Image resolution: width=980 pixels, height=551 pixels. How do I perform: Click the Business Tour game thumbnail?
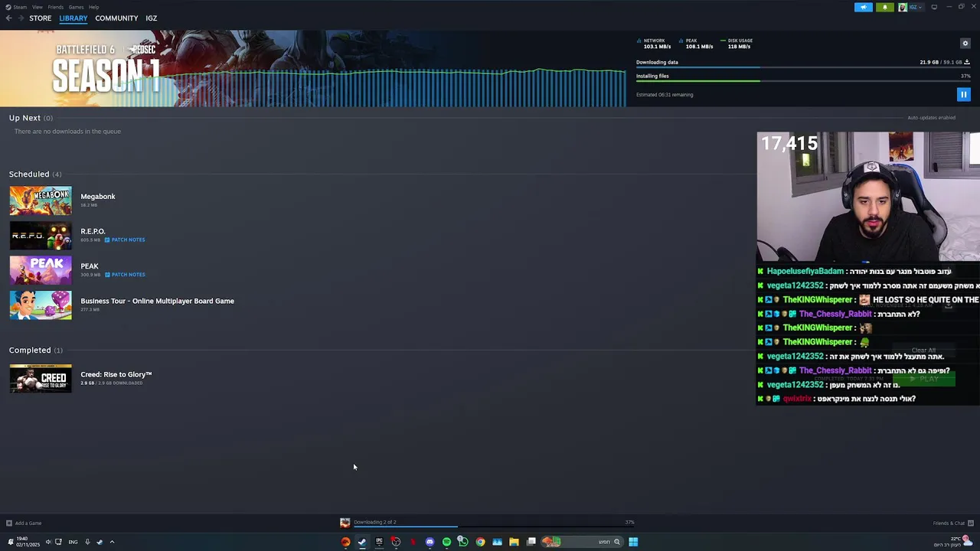[41, 305]
